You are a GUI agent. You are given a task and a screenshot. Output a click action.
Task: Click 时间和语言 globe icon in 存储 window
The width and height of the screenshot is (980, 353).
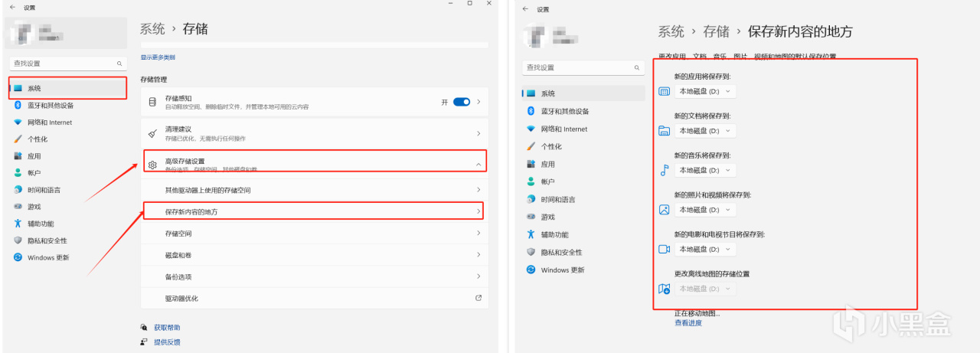[18, 190]
